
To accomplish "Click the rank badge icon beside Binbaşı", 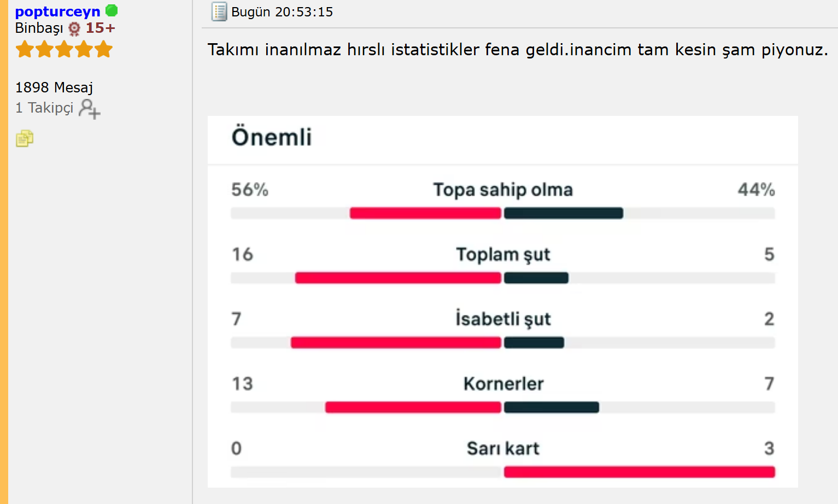I will click(x=74, y=28).
